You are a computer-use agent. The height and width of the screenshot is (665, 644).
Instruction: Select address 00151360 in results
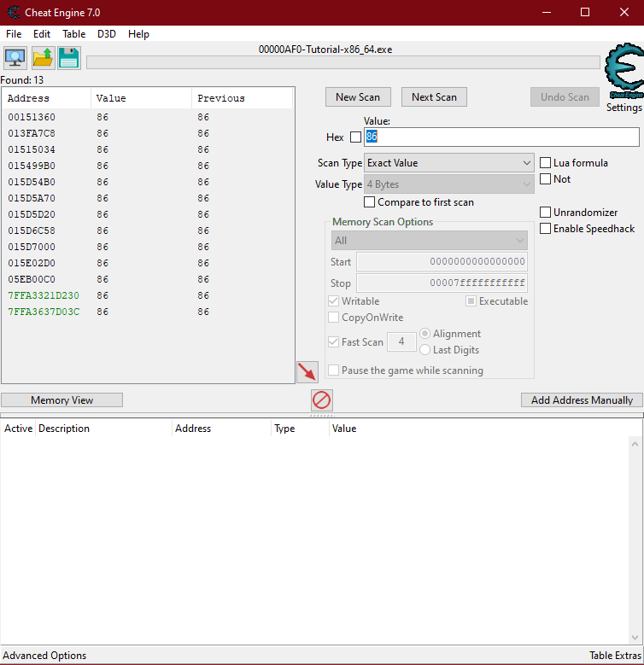coord(32,117)
